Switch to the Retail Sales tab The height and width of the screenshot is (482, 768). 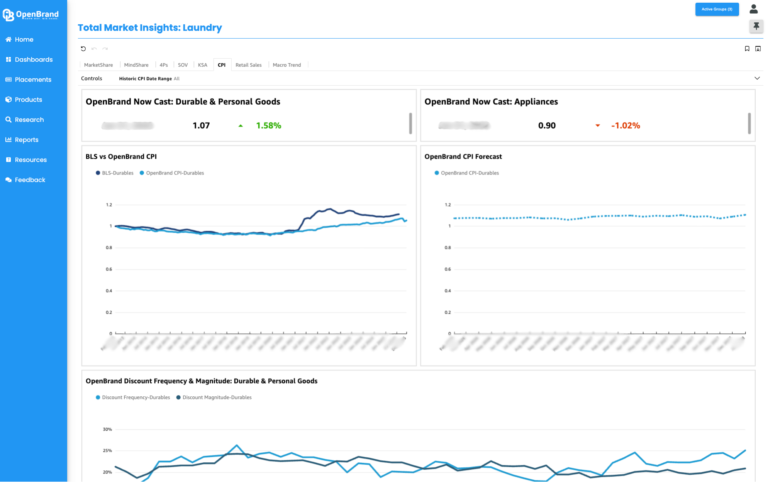click(x=248, y=65)
